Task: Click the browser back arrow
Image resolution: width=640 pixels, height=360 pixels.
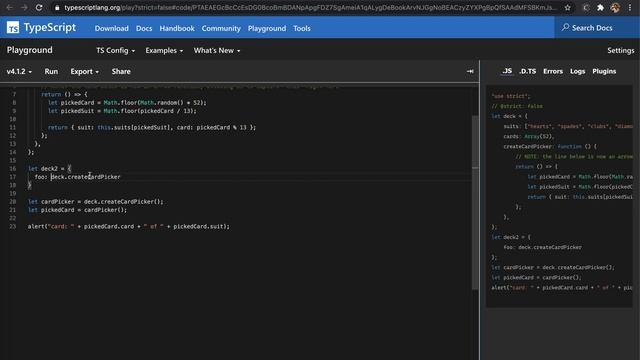Action: pos(9,7)
